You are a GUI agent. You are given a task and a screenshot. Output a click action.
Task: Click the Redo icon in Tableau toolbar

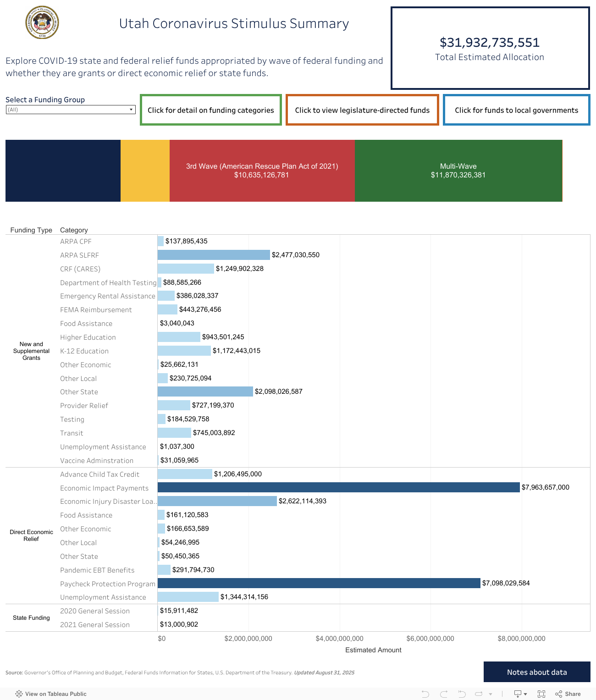444,694
